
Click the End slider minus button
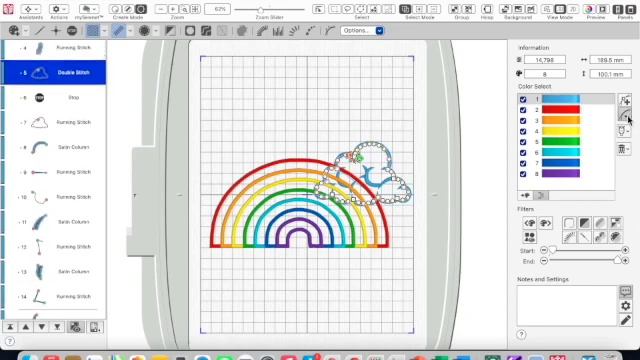click(544, 261)
